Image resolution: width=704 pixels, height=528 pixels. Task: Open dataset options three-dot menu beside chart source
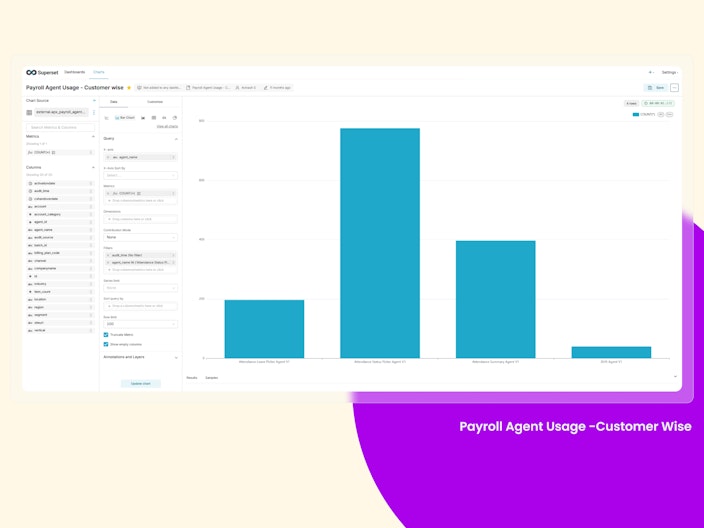(x=94, y=112)
